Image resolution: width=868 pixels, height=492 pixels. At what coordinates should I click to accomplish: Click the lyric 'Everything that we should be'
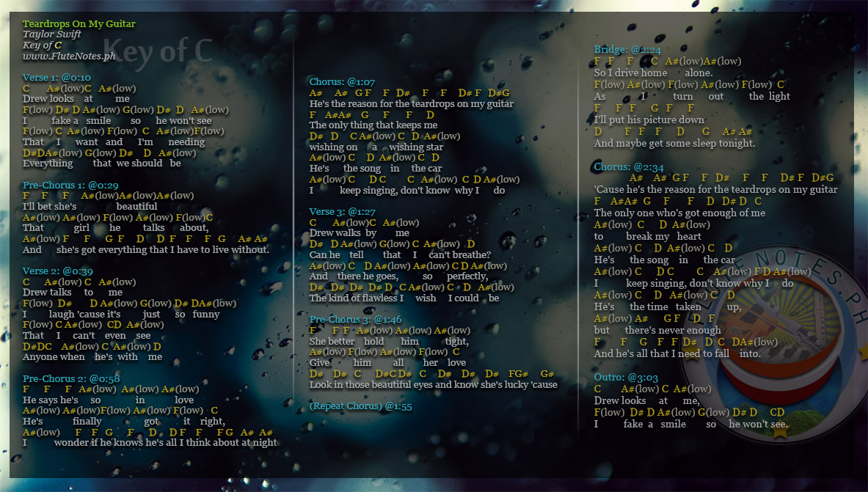[102, 164]
